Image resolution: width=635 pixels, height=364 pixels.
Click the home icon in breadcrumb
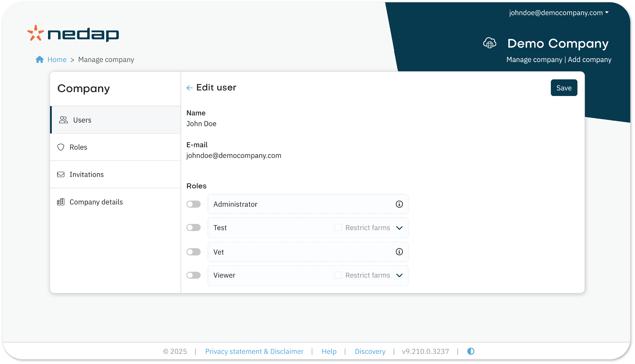[x=40, y=60]
